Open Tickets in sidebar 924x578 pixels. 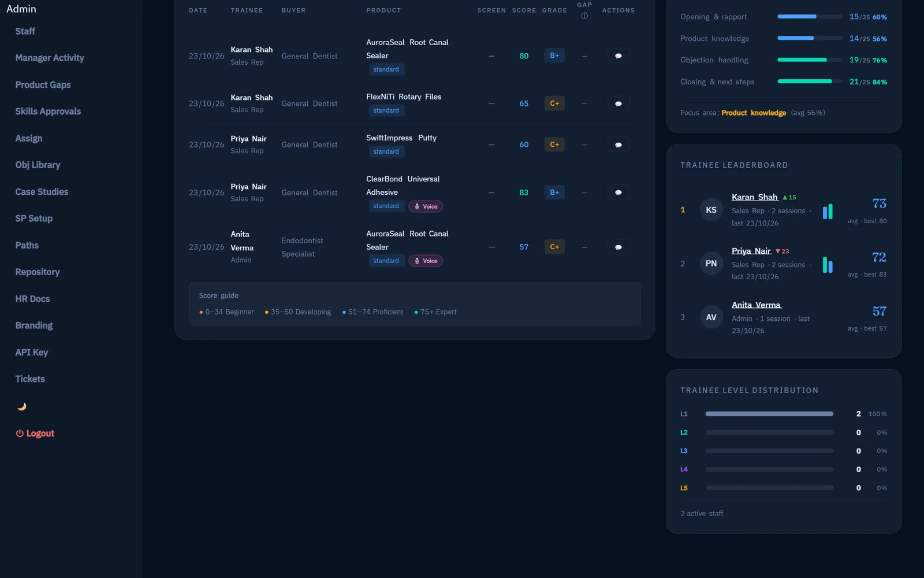coord(30,379)
